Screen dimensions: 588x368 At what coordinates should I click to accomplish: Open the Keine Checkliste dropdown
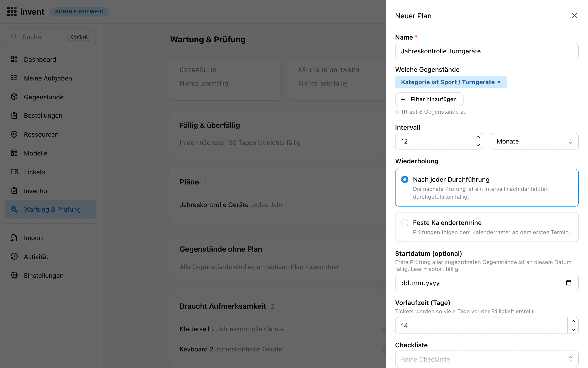[x=487, y=359]
